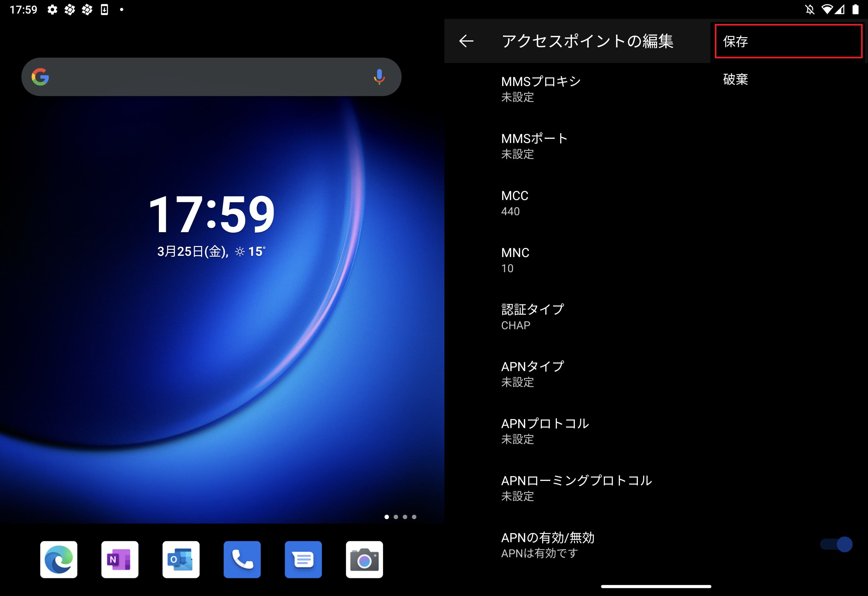Toggle APNの有効/無効 switch
This screenshot has width=868, height=596.
[836, 544]
